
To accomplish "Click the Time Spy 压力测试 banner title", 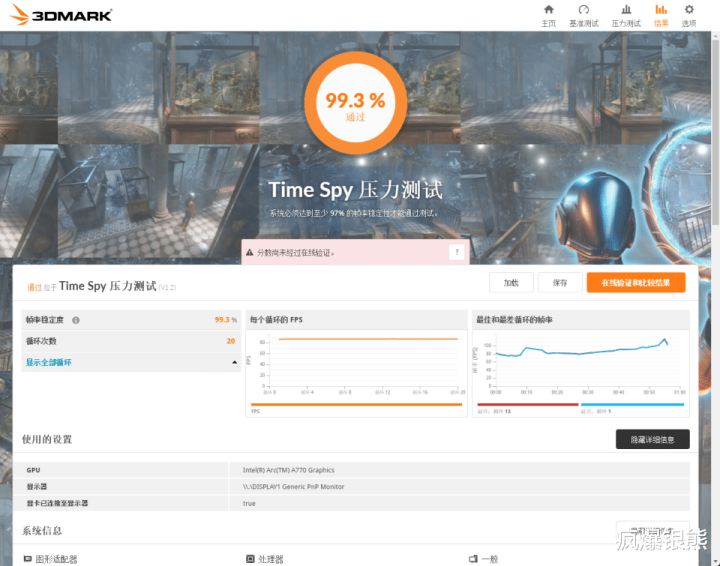I will [x=356, y=190].
